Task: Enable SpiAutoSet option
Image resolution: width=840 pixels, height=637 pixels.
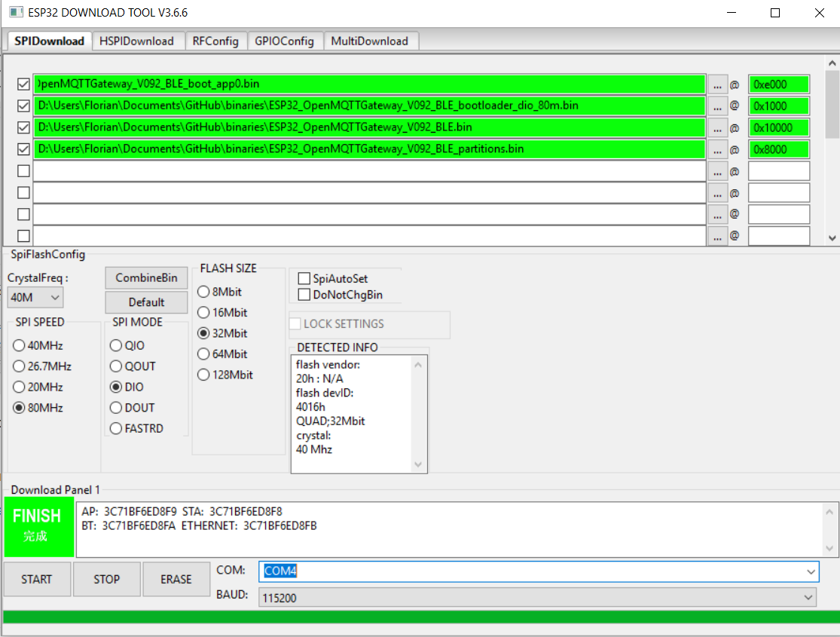Action: 304,278
